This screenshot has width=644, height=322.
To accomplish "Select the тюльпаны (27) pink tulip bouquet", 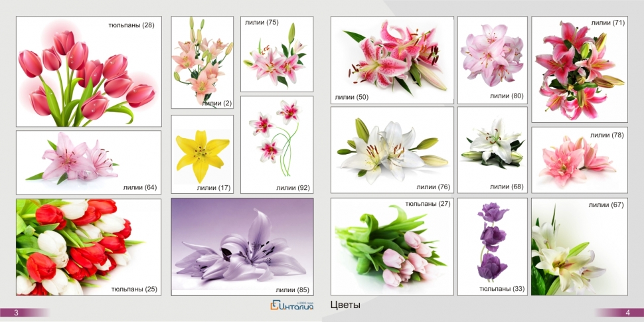I will click(392, 246).
